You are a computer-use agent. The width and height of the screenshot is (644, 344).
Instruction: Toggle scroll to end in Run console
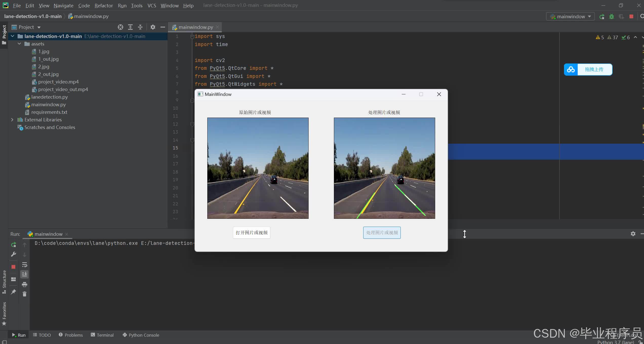coord(25,274)
